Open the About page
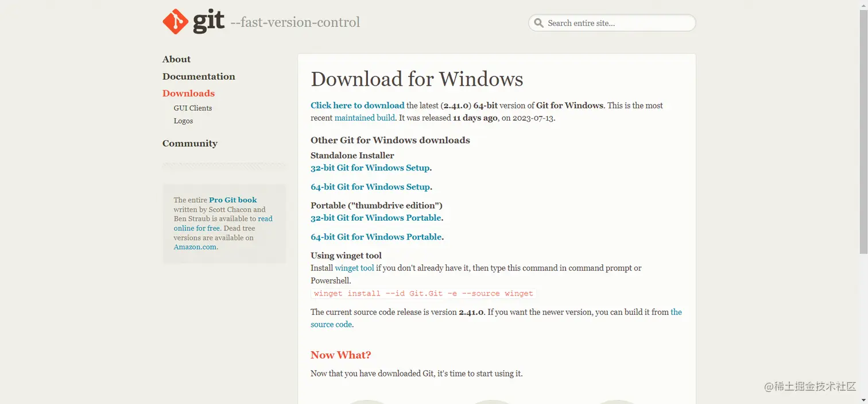This screenshot has width=868, height=404. click(x=176, y=59)
